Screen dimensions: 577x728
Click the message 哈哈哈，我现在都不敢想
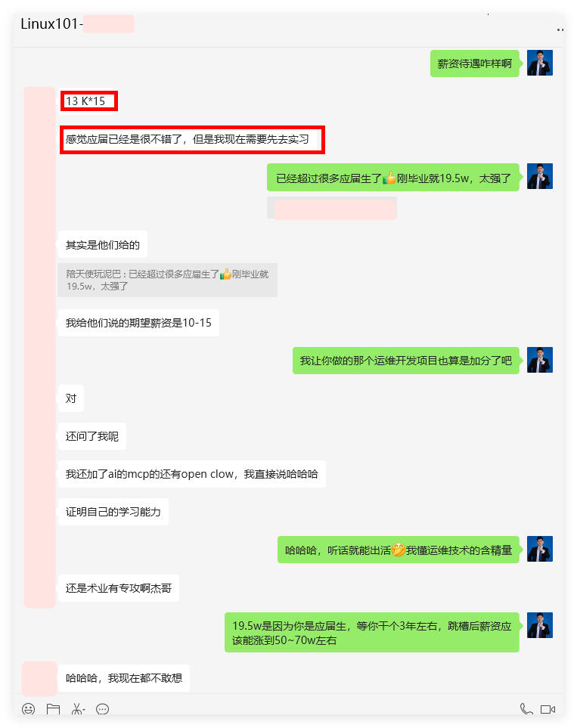[x=123, y=678]
